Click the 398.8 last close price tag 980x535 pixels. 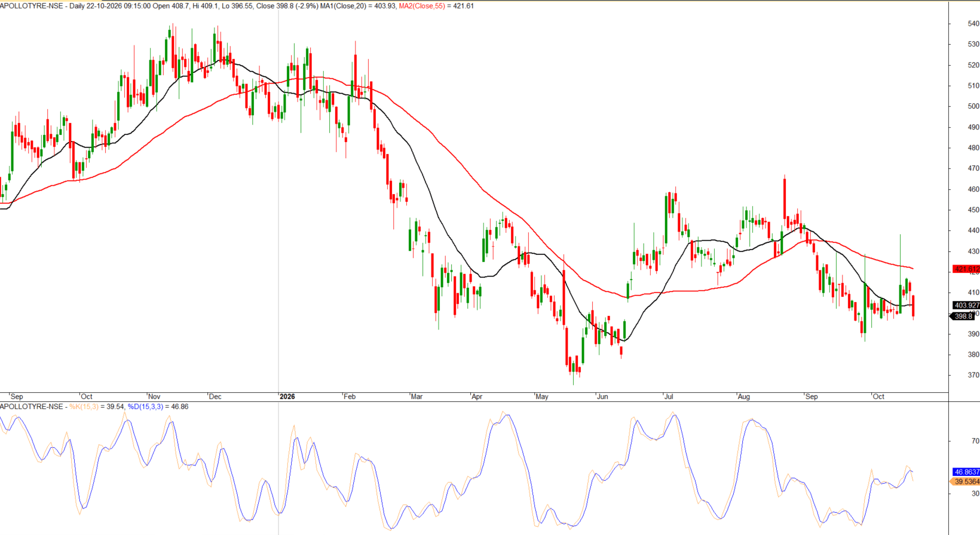[x=963, y=316]
